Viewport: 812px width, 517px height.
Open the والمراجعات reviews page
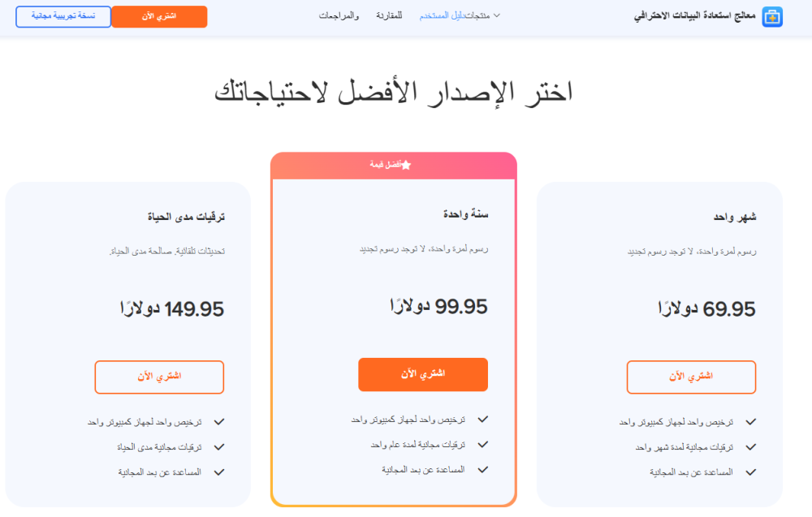click(338, 15)
